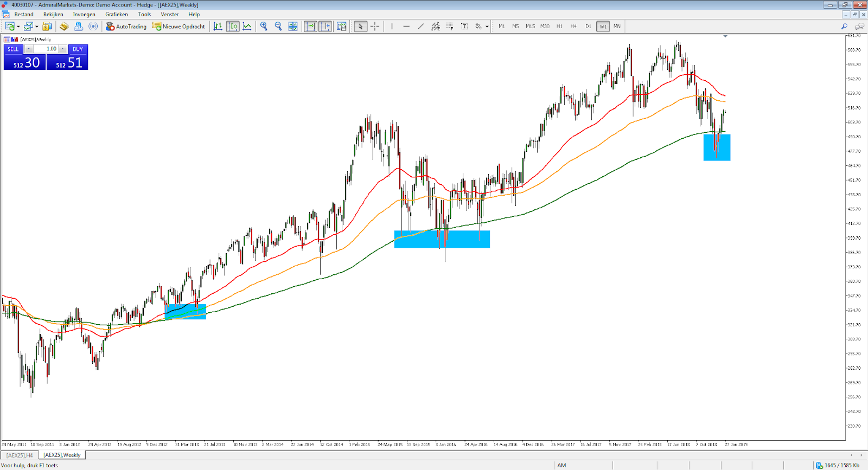Select the [AEX25],Weekly chart tab
Viewport: 868px width, 470px height.
click(62, 455)
